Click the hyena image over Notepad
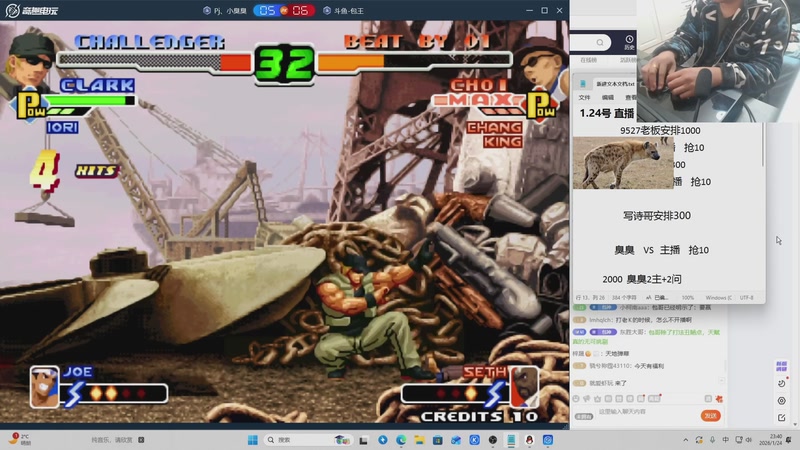Viewport: 800px width, 450px height. (x=623, y=163)
